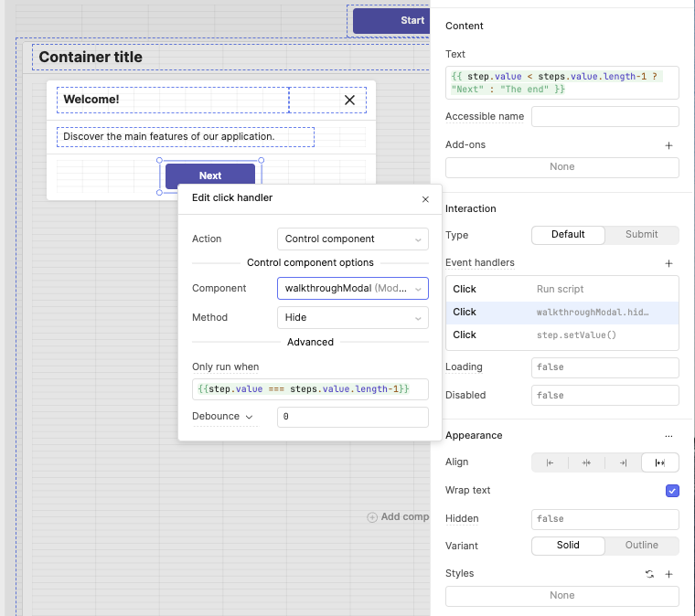Expand the Component walkthroughModal dropdown
695x616 pixels.
pyautogui.click(x=352, y=289)
